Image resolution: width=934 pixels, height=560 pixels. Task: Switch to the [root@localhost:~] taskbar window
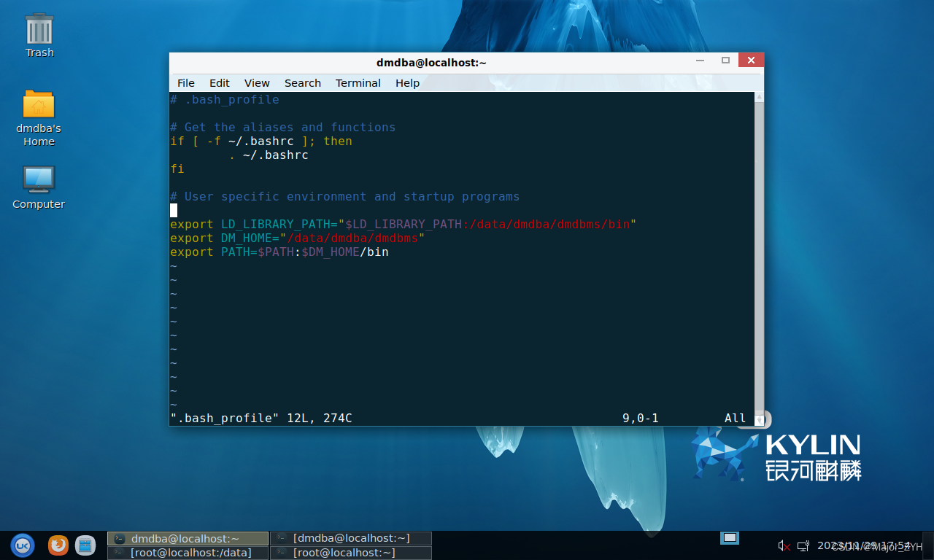351,553
